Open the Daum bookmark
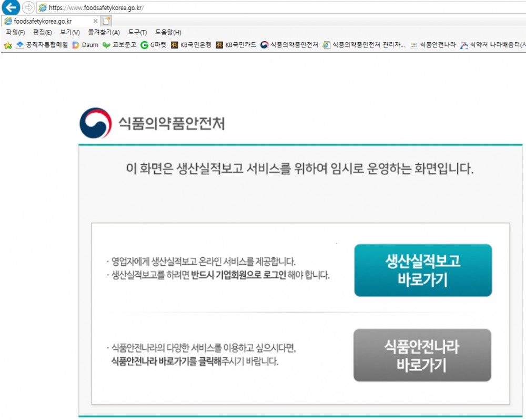Screen dimensions: 526x420 pos(86,45)
